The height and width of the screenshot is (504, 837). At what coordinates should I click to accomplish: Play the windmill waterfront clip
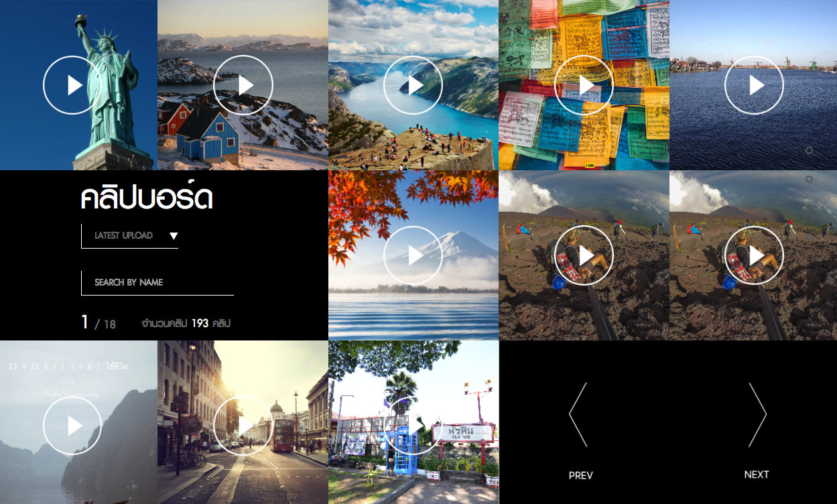tap(754, 85)
